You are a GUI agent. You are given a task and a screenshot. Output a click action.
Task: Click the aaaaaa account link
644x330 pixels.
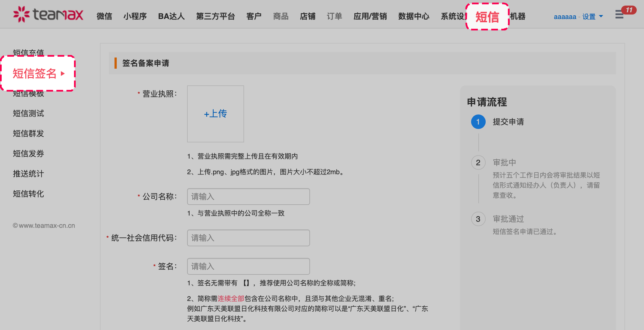coord(565,17)
